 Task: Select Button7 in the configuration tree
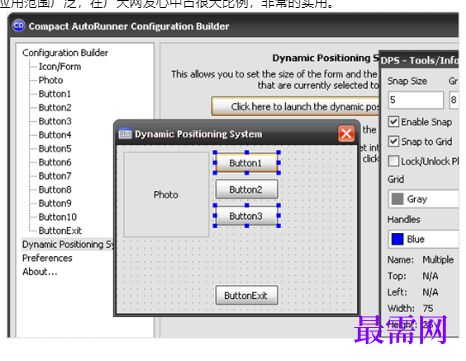[55, 176]
